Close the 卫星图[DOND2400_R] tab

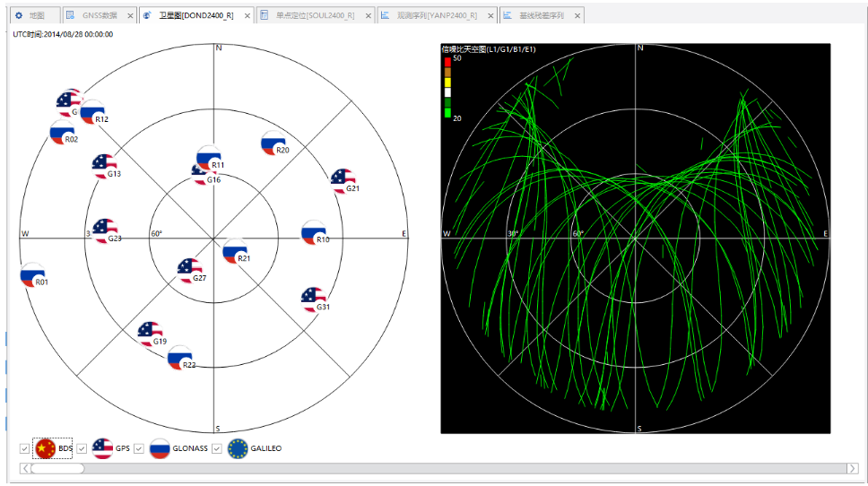[247, 16]
